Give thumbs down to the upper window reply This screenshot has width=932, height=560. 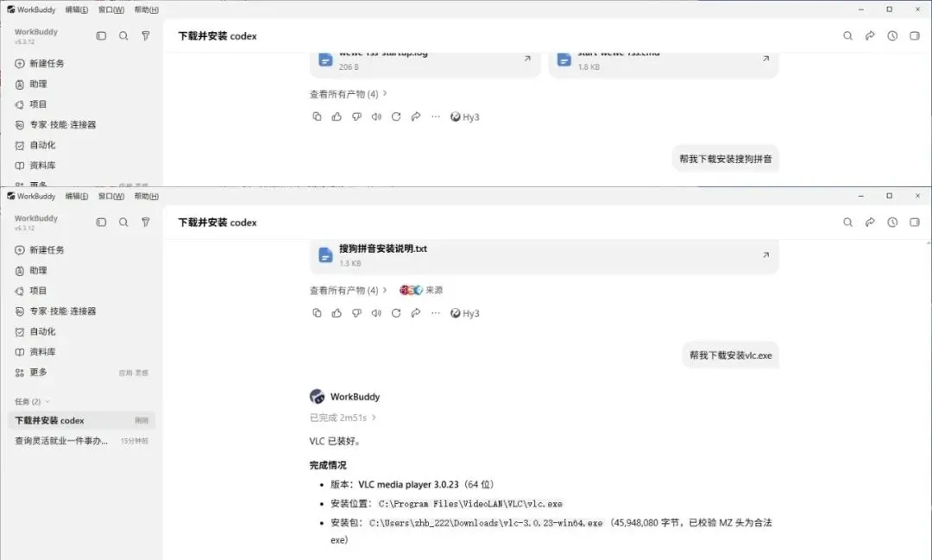tap(356, 116)
